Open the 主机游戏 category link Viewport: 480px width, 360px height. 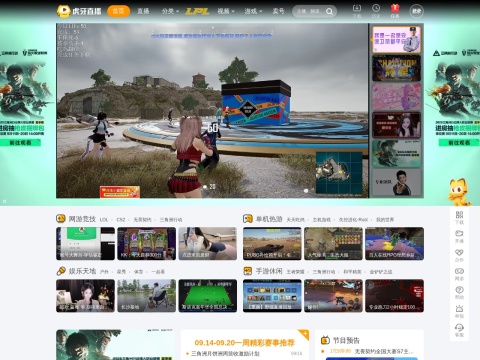click(x=322, y=220)
